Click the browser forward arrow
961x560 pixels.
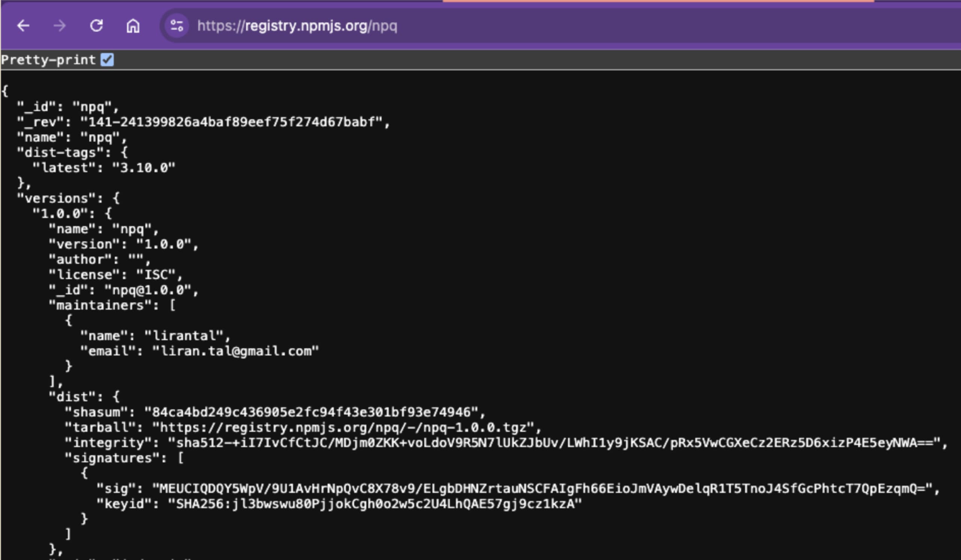pyautogui.click(x=59, y=26)
